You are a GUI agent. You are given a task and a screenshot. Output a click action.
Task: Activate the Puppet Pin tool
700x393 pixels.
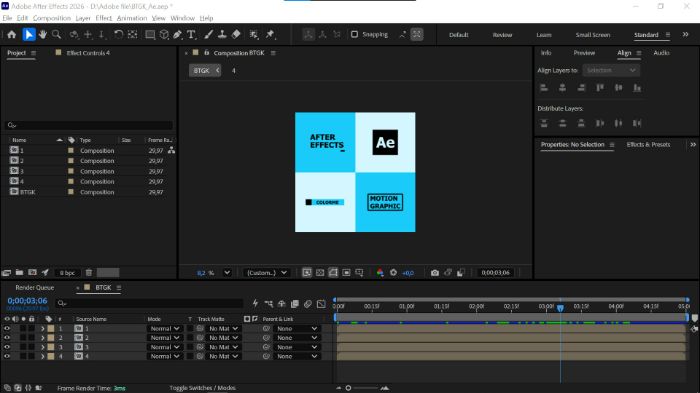pyautogui.click(x=270, y=34)
